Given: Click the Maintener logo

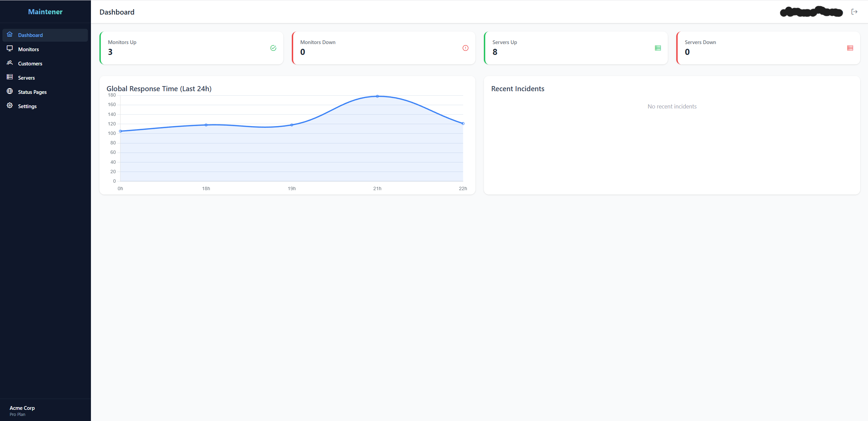Looking at the screenshot, I should click(45, 11).
